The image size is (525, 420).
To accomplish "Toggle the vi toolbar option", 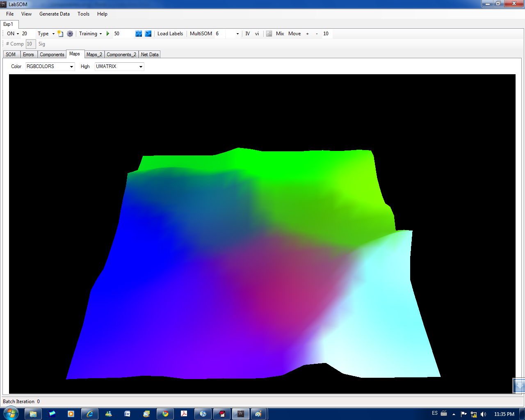I will [257, 34].
